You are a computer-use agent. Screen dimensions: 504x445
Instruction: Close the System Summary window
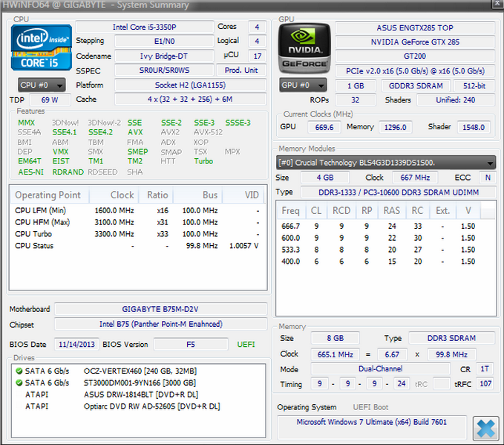(x=497, y=4)
